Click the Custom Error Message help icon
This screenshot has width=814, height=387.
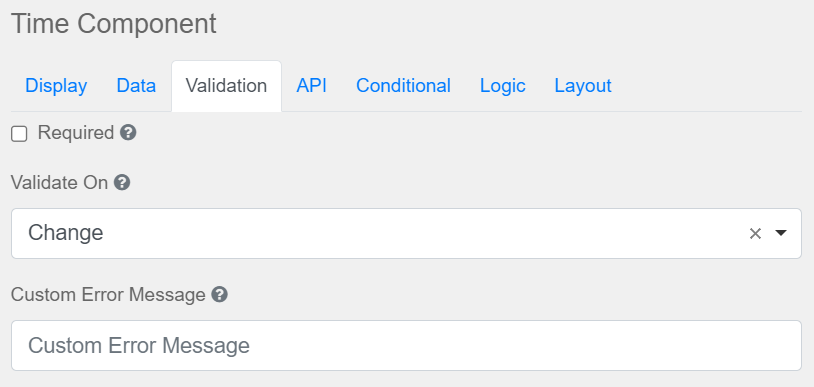[x=220, y=295]
